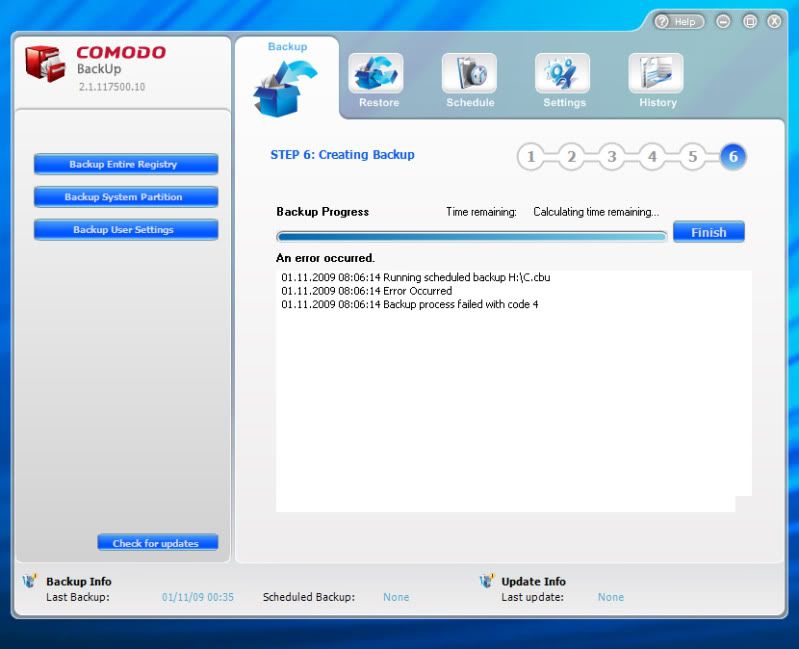799x649 pixels.
Task: Open the Settings percent icon
Action: (563, 73)
